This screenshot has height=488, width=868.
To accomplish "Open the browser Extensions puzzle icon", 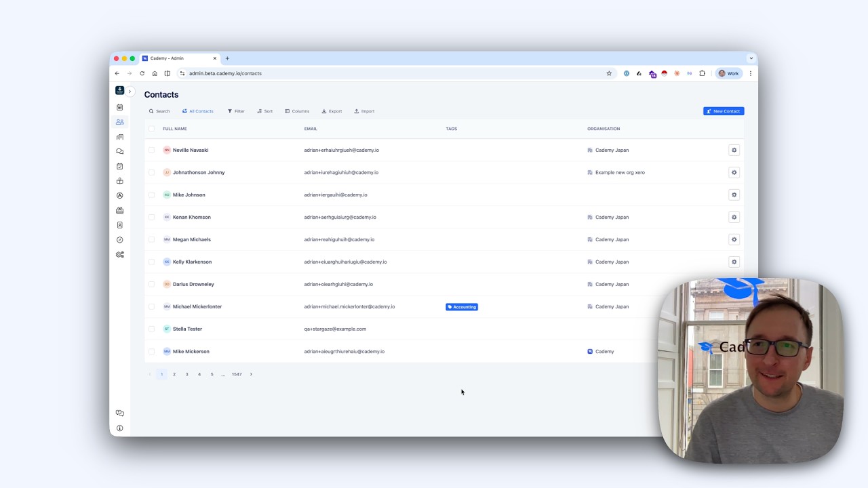I will coord(703,73).
